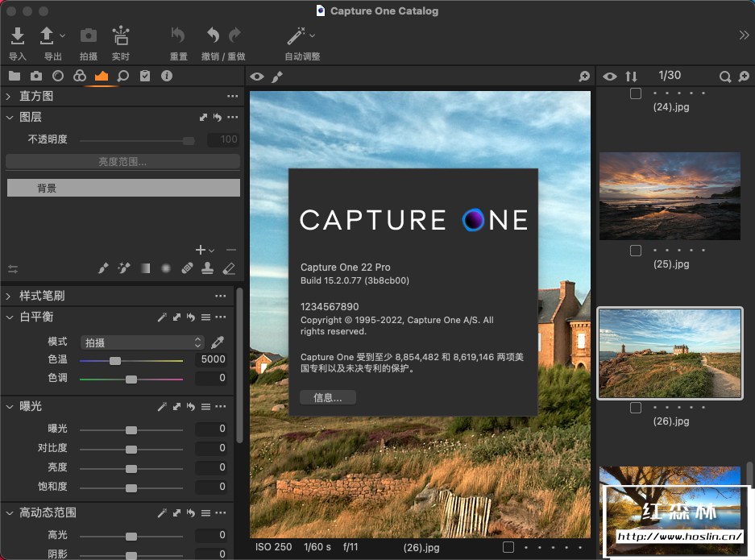The height and width of the screenshot is (560, 755).
Task: Click the Luma Range button
Action: (122, 162)
